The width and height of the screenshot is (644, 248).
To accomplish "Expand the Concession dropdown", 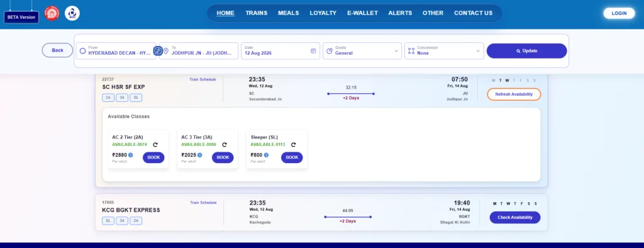I will coord(478,51).
